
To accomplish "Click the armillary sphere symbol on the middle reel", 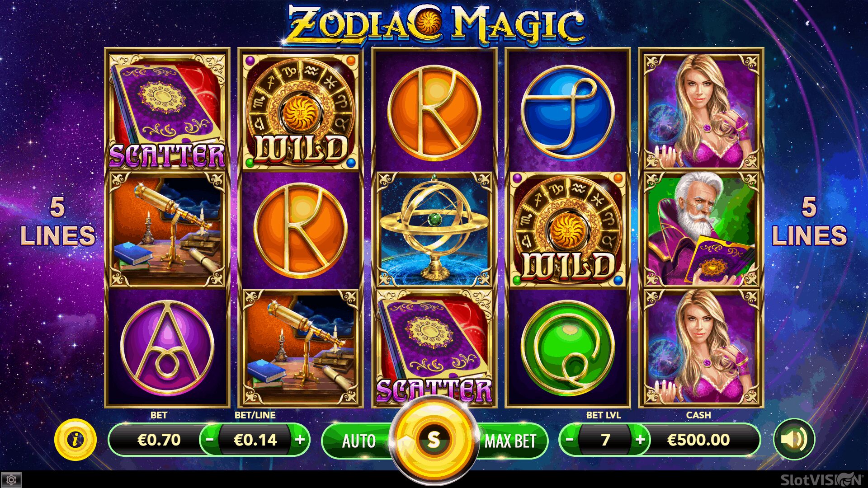I will (x=434, y=229).
